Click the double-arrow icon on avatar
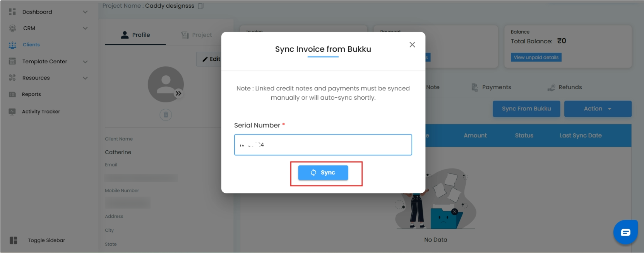The image size is (644, 253). (x=178, y=93)
